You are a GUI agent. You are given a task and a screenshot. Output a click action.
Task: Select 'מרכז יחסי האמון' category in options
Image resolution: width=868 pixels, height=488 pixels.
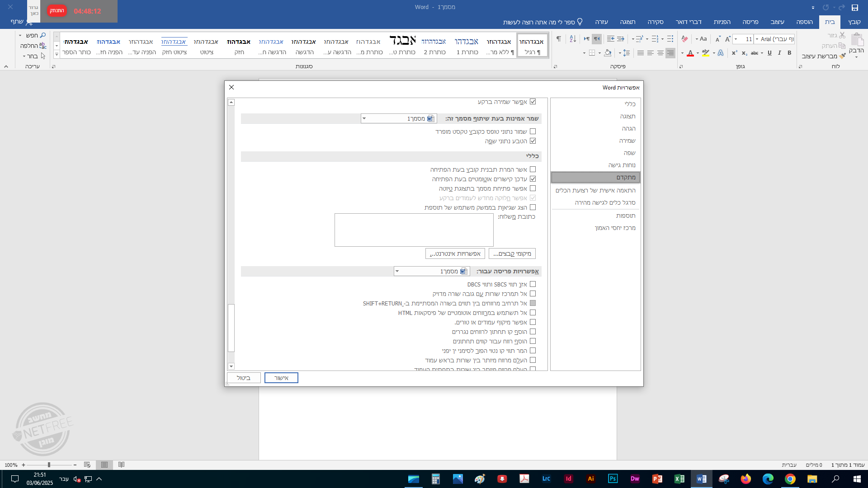[x=596, y=228]
